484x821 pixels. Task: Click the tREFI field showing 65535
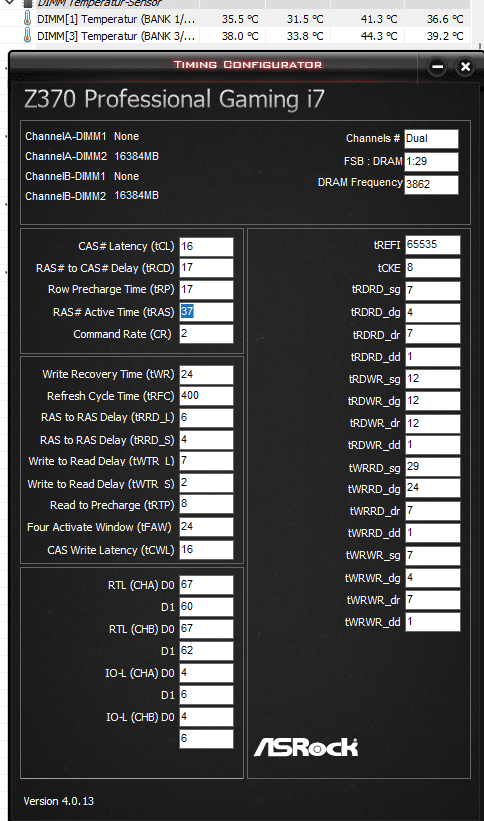pos(433,245)
